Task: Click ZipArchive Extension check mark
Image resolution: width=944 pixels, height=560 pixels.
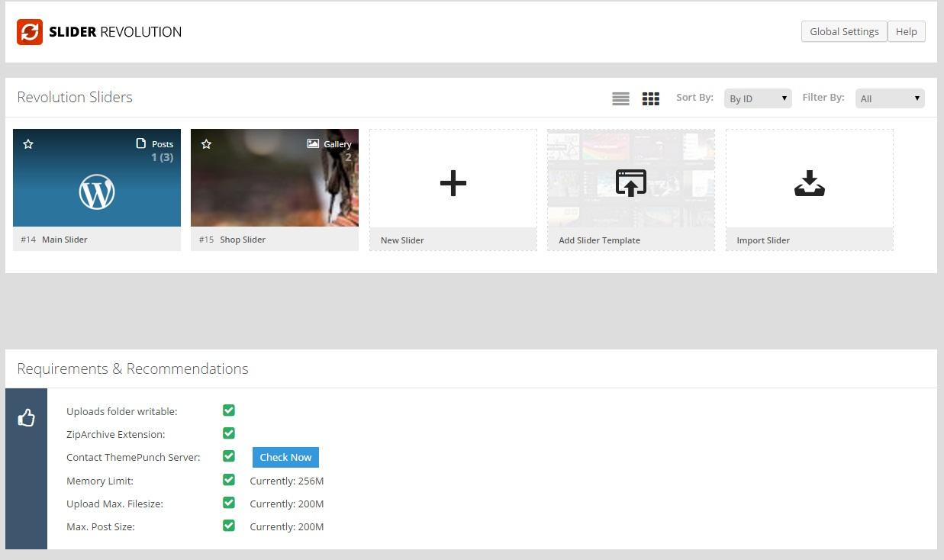Action: [228, 433]
